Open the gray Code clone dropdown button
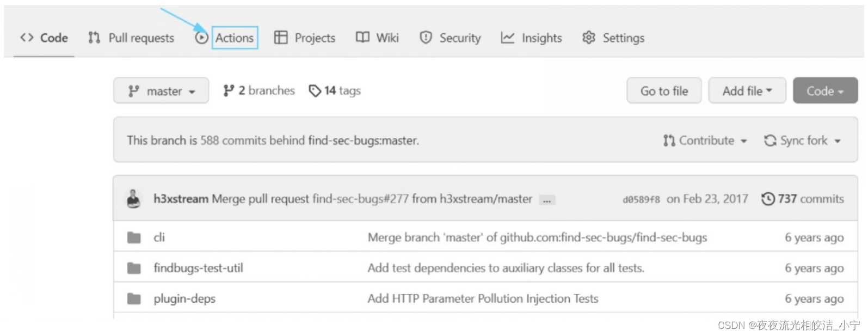Image resolution: width=868 pixels, height=336 pixels. [825, 90]
